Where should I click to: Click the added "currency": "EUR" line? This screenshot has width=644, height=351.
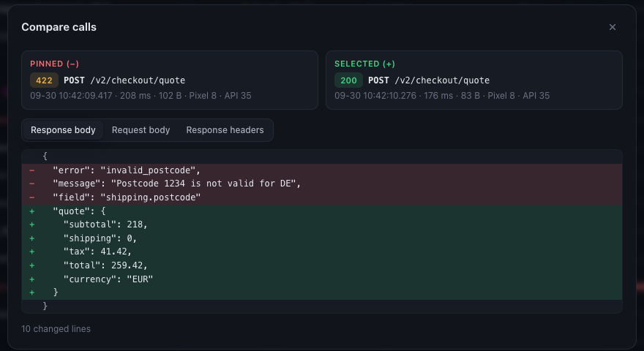(x=322, y=279)
